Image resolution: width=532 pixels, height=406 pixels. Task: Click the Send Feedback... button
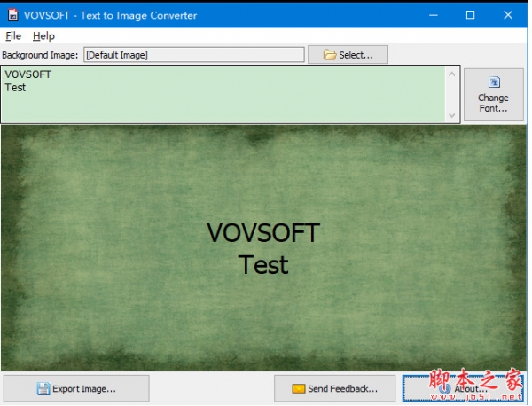pos(334,388)
